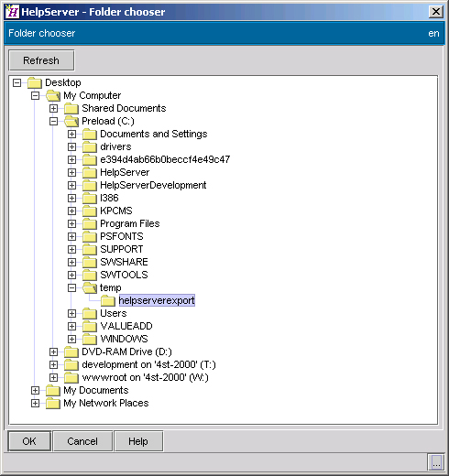Collapse the temp folder node

point(71,287)
